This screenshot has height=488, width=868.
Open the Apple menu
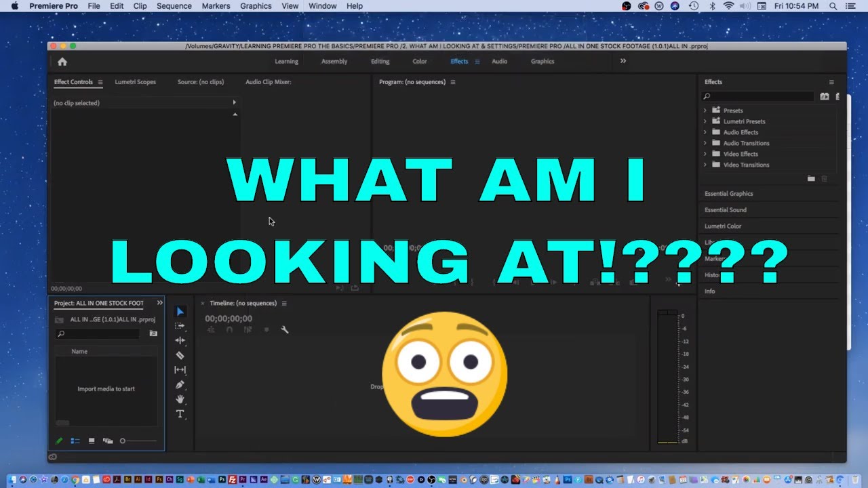coord(14,6)
